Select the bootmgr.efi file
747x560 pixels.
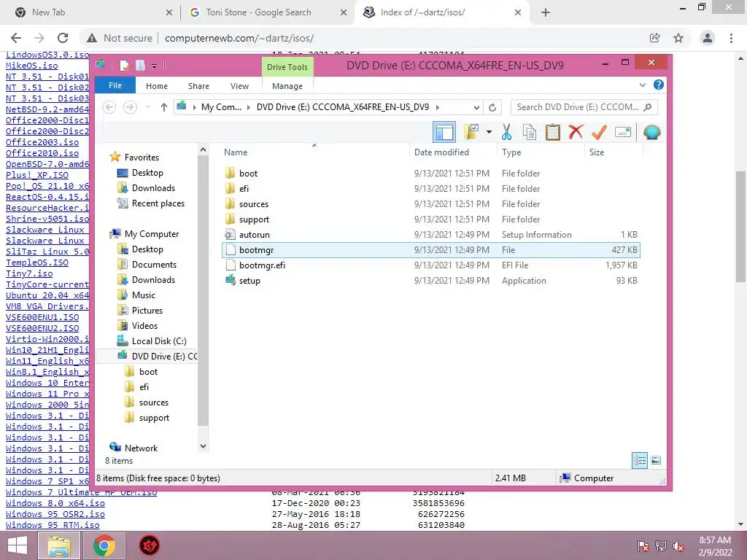[x=431, y=265]
